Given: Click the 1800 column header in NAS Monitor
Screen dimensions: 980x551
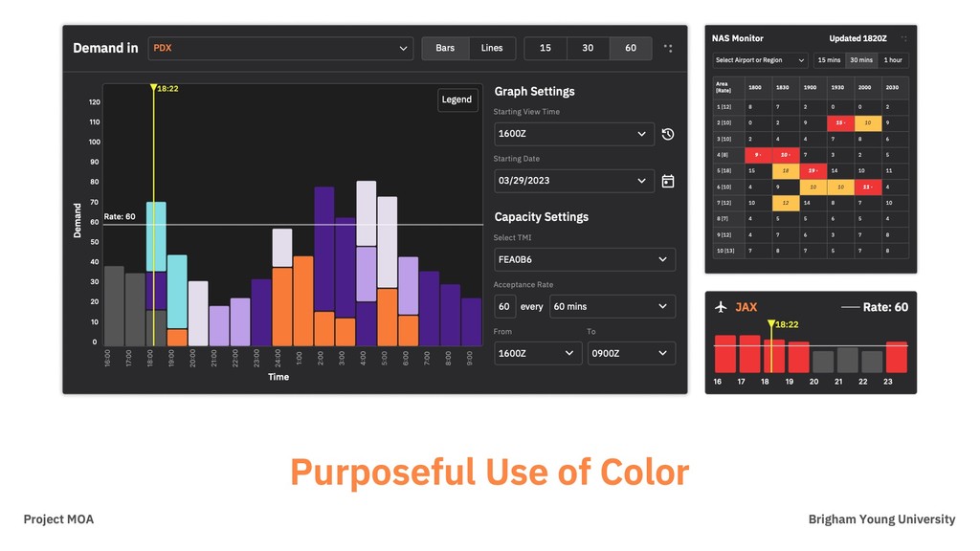Looking at the screenshot, I should (x=756, y=87).
